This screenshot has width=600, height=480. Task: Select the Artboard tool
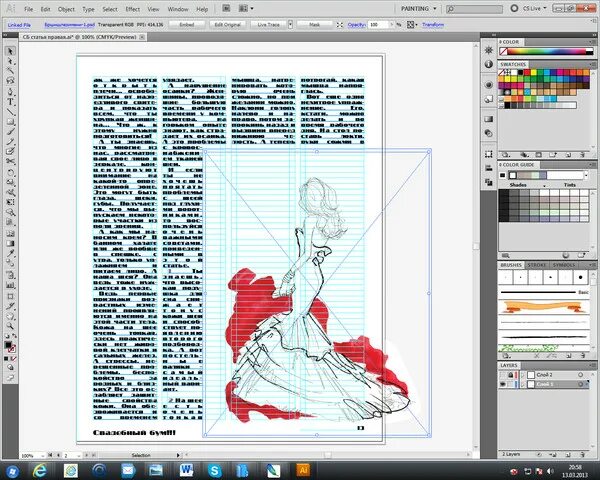point(10,296)
